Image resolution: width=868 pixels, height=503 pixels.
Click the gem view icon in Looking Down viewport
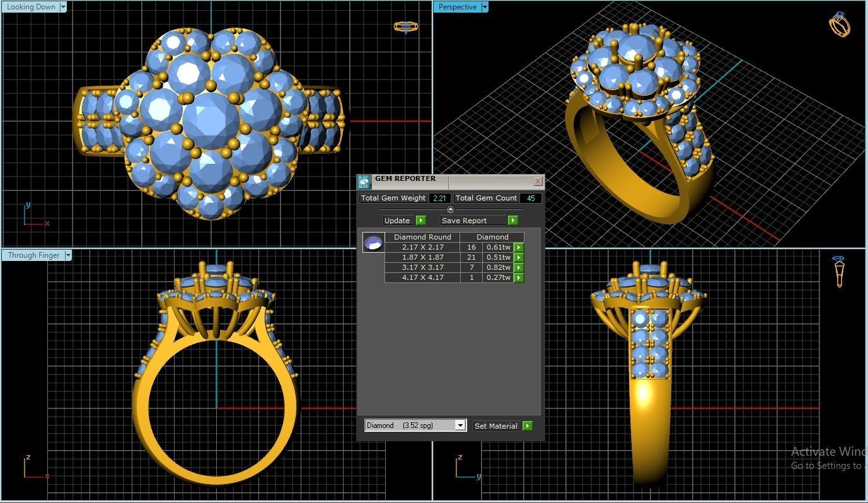[x=405, y=27]
